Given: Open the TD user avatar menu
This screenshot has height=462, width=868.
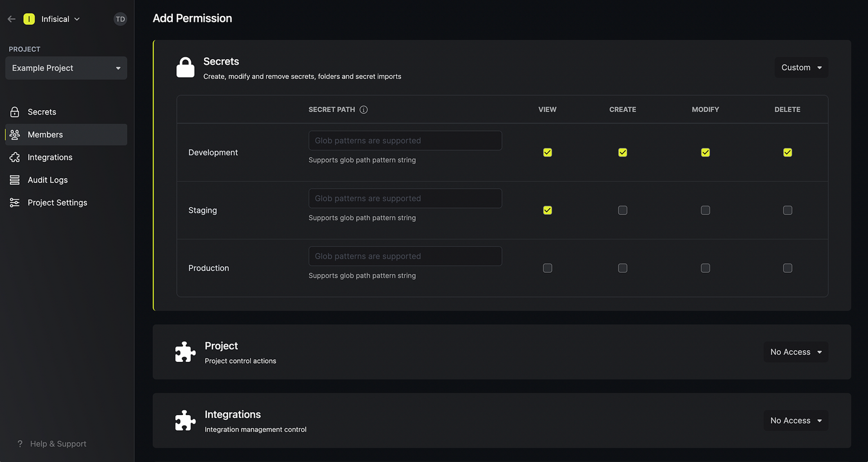Looking at the screenshot, I should point(120,19).
